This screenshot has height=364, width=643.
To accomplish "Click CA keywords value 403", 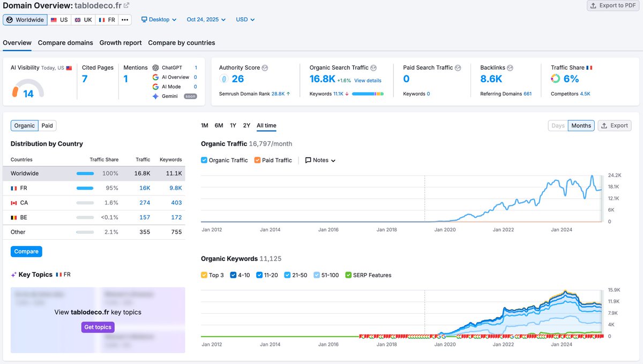I will [176, 203].
